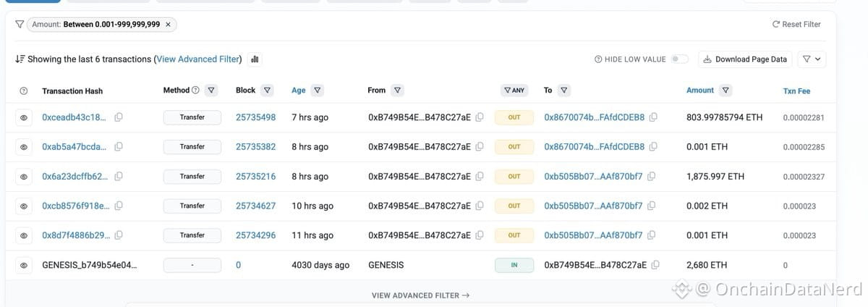Open transaction hash 0x6a23dcffb62
The width and height of the screenshot is (868, 307).
click(x=76, y=177)
